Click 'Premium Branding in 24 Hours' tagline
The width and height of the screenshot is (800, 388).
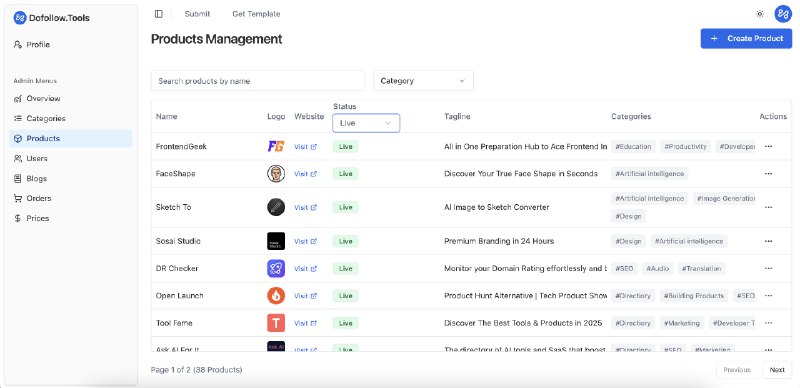(499, 241)
